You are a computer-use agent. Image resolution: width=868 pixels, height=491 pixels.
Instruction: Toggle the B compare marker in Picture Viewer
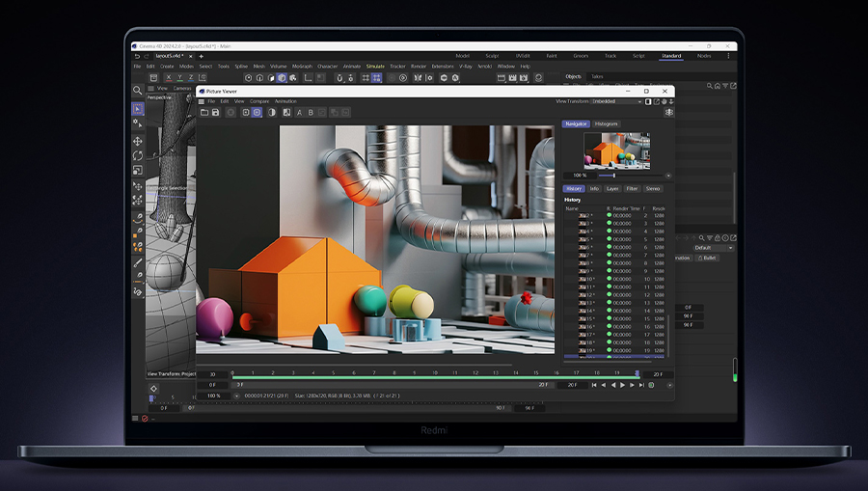[x=311, y=112]
